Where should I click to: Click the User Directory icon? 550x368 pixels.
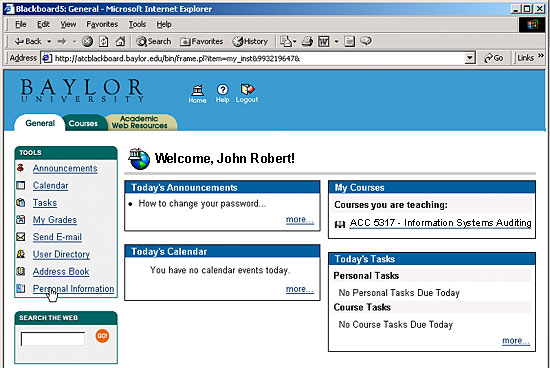click(x=21, y=254)
